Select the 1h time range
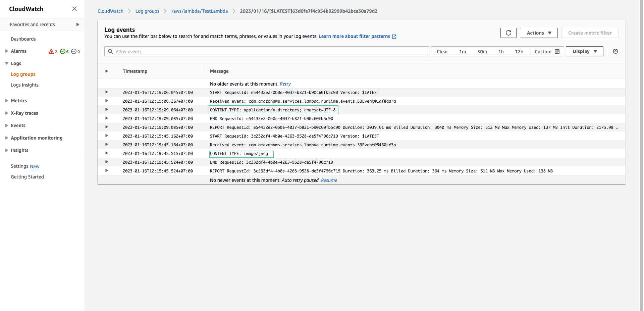This screenshot has width=644, height=311. (501, 52)
